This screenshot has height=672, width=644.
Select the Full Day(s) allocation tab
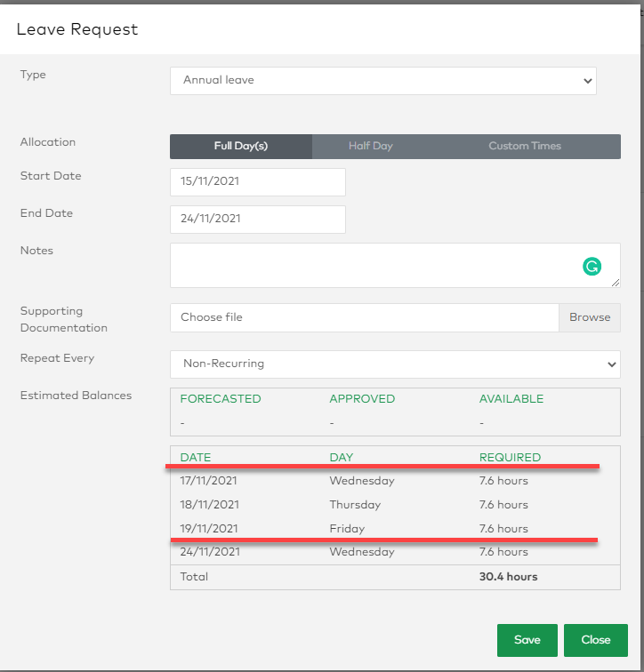tap(241, 146)
